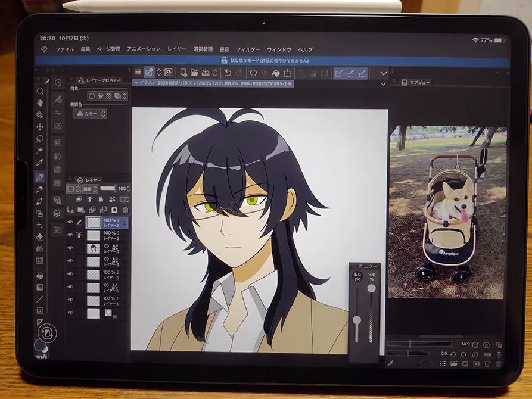Open canvas tab list chevron below command bar
The width and height of the screenshot is (532, 399).
(384, 84)
